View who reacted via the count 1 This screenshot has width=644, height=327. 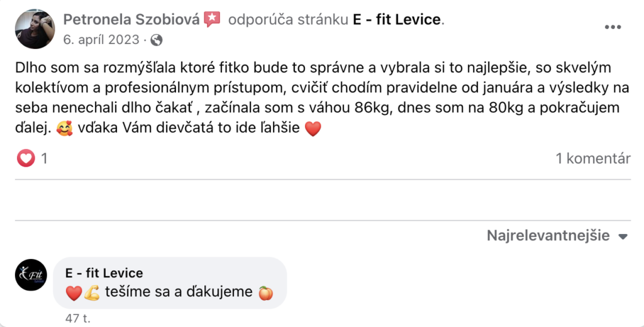click(44, 158)
